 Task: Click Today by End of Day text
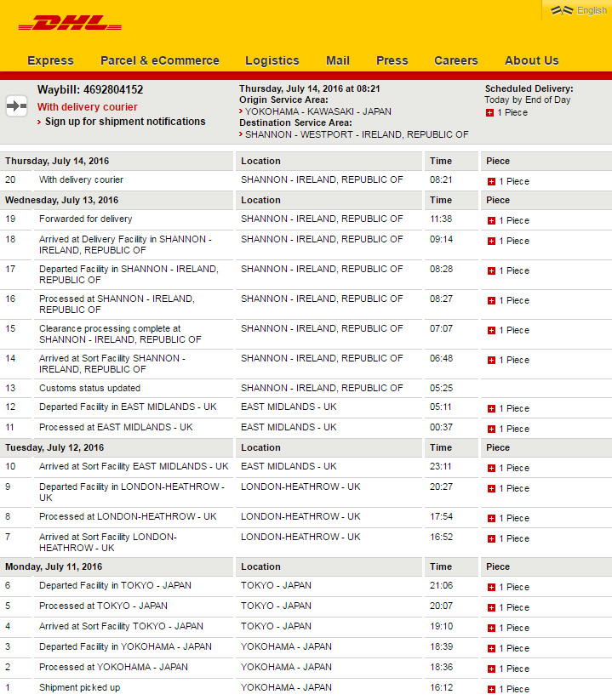(528, 100)
